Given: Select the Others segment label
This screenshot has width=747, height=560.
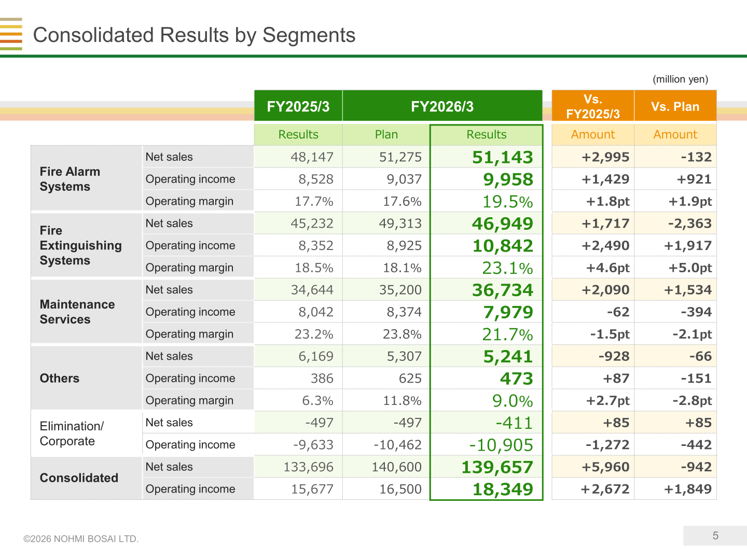Looking at the screenshot, I should point(60,378).
